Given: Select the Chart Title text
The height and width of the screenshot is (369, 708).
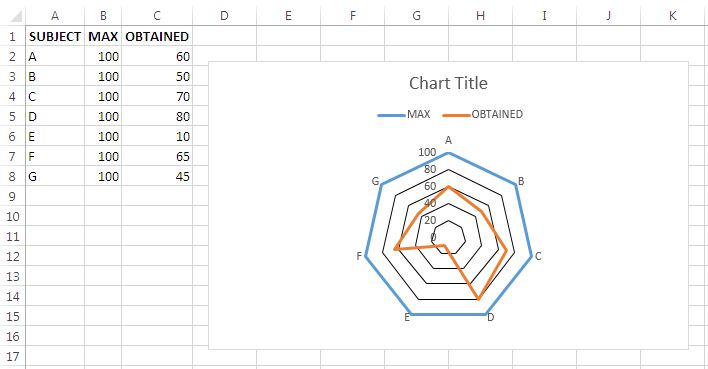Looking at the screenshot, I should click(x=448, y=83).
